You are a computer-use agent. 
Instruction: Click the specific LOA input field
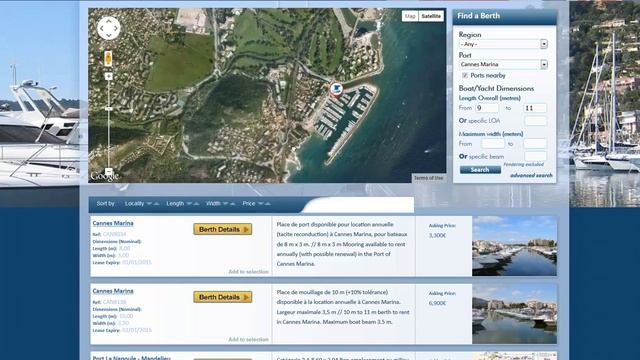[x=535, y=121]
